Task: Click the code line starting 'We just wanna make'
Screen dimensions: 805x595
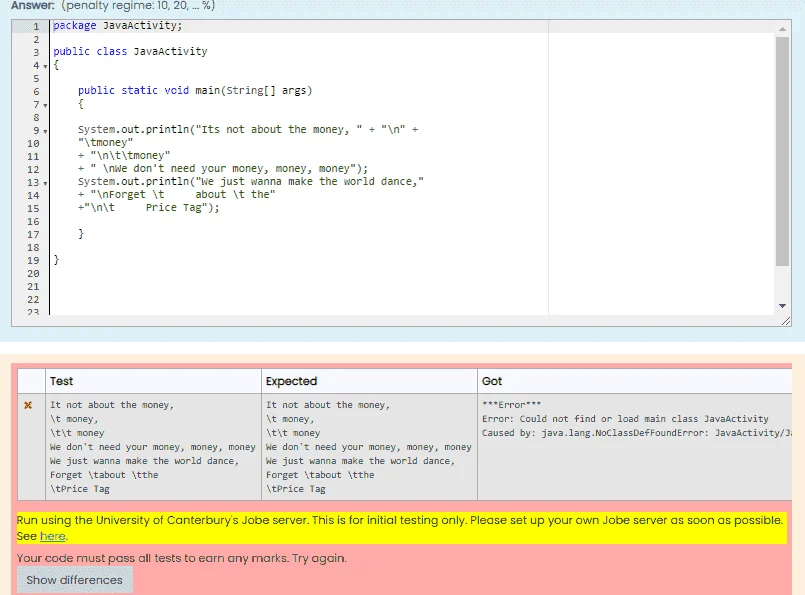Action: click(251, 181)
